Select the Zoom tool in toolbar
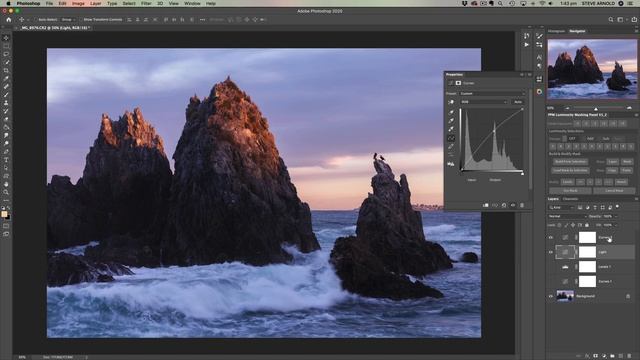 (x=6, y=192)
